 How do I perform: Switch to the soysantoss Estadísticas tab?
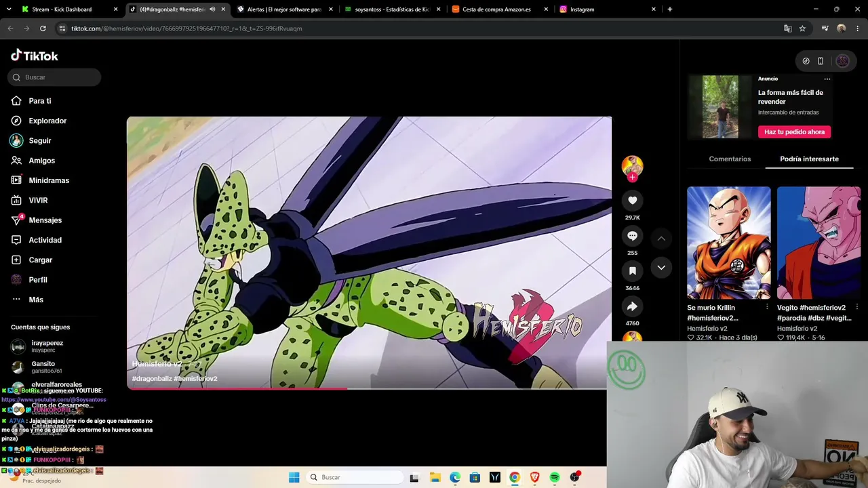point(393,9)
